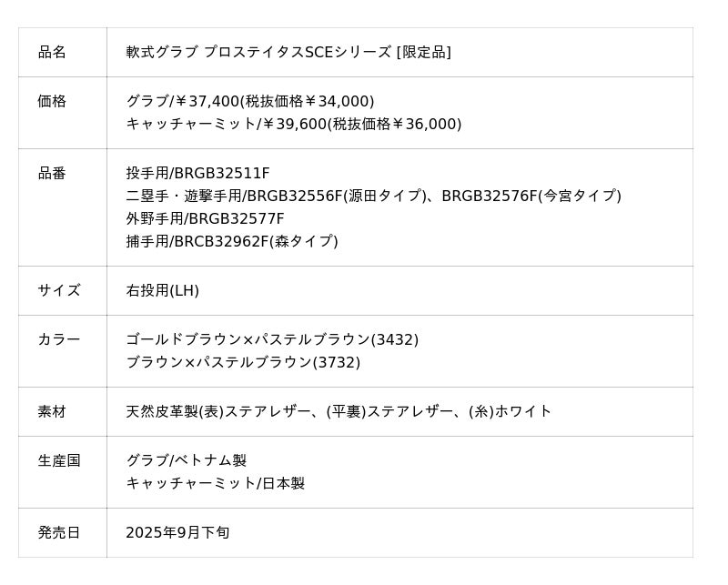Viewport: 728px width, 585px height.
Task: Select the 右投用(LH) size value
Action: 162,290
